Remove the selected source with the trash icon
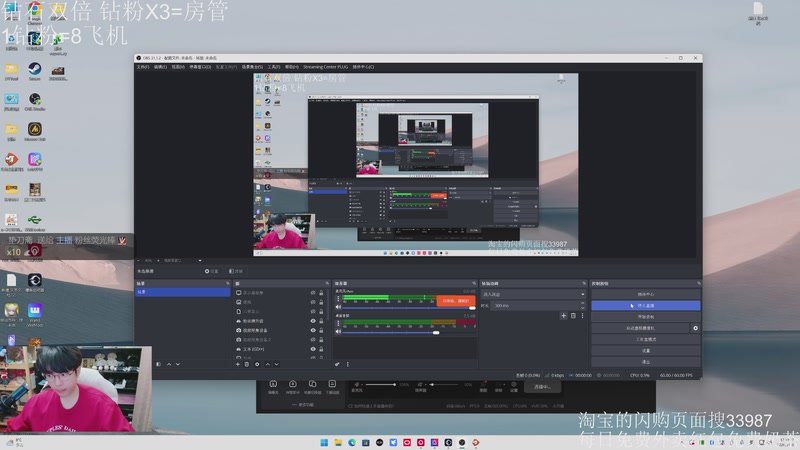800x450 pixels. 247,364
